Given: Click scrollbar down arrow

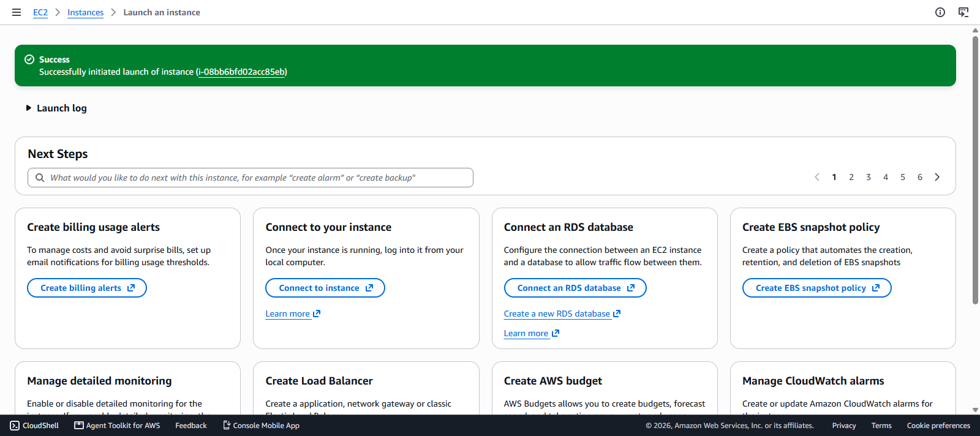Looking at the screenshot, I should [x=976, y=410].
